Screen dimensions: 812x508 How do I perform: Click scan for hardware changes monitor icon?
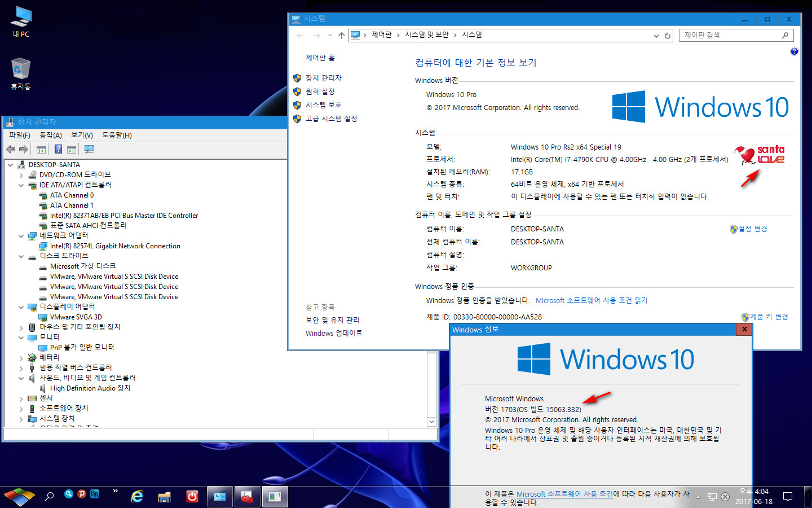pos(89,150)
